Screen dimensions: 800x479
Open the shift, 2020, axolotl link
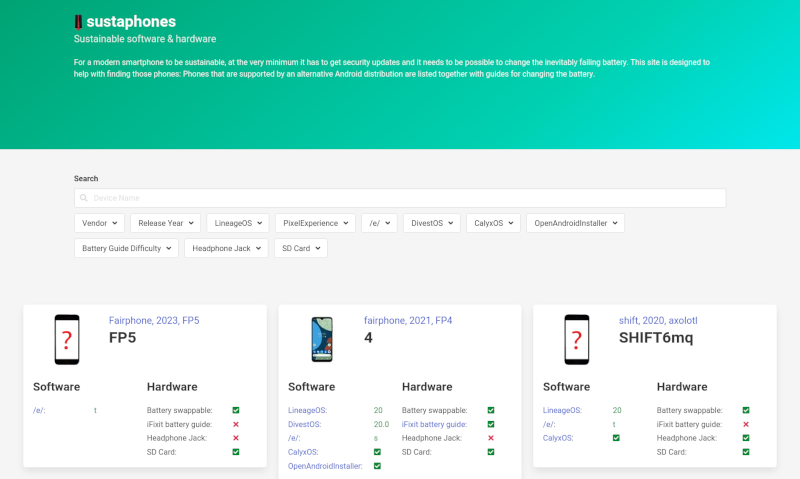[x=658, y=320]
